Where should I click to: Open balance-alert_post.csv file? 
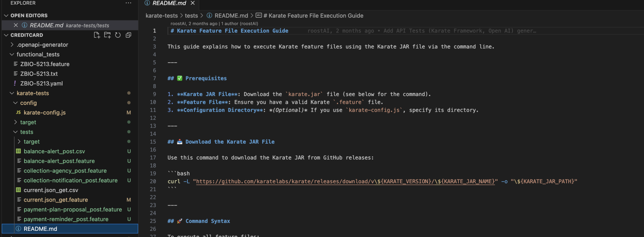tap(54, 151)
